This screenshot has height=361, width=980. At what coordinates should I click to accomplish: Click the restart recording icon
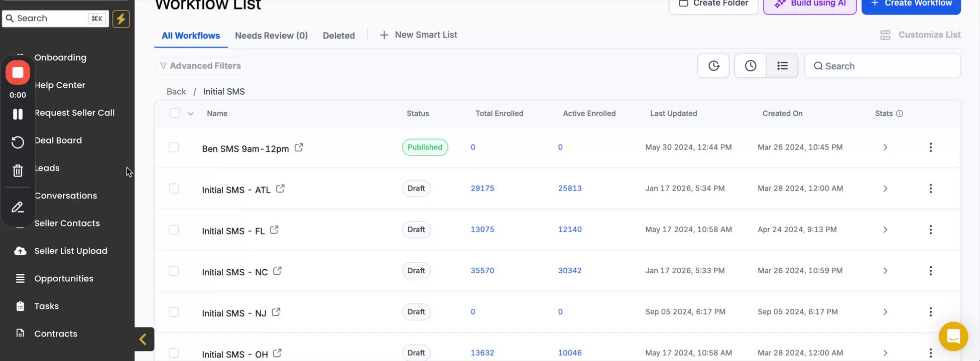[18, 142]
